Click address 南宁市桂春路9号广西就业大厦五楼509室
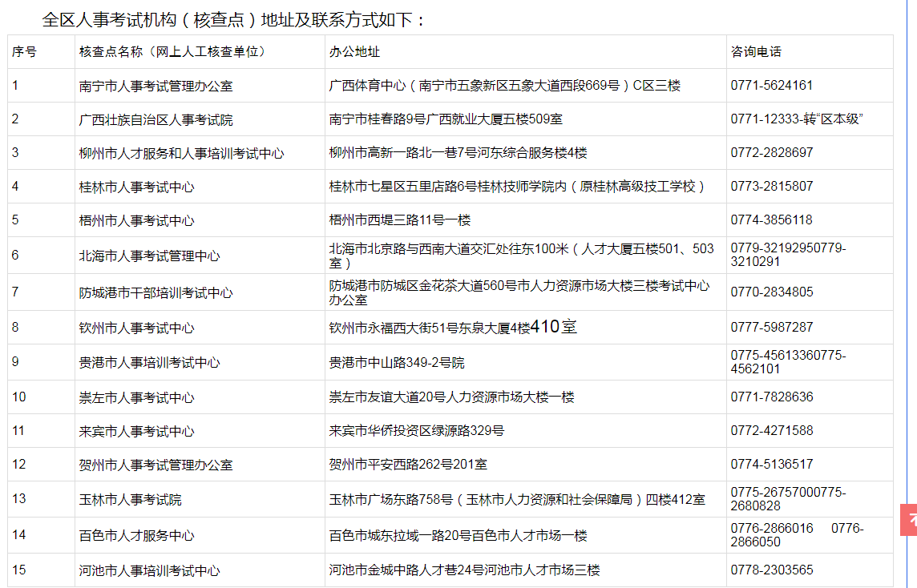Image resolution: width=917 pixels, height=588 pixels. coord(446,119)
